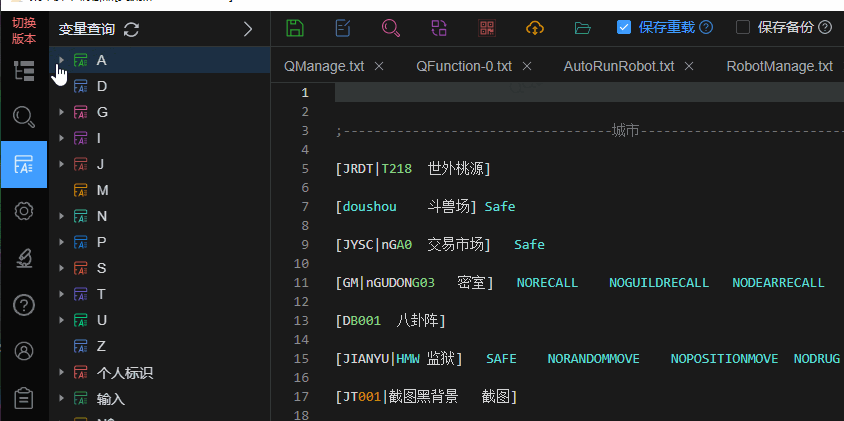Select the M variable tree item
The image size is (844, 421).
pyautogui.click(x=159, y=190)
